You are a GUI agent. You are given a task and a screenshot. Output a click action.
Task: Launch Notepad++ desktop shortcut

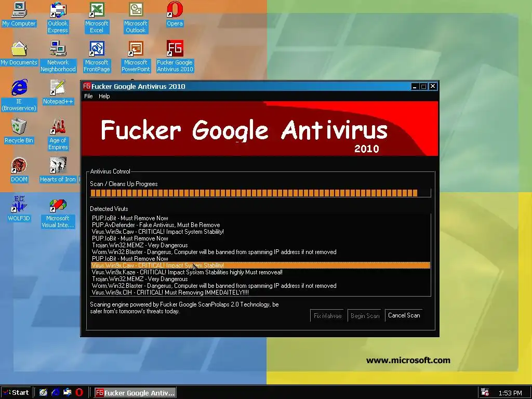pyautogui.click(x=58, y=92)
